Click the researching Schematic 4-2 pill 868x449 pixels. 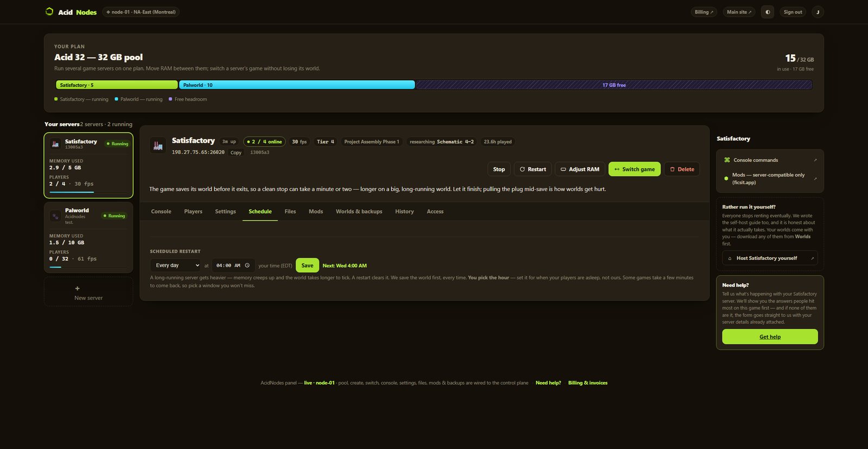[x=442, y=142]
